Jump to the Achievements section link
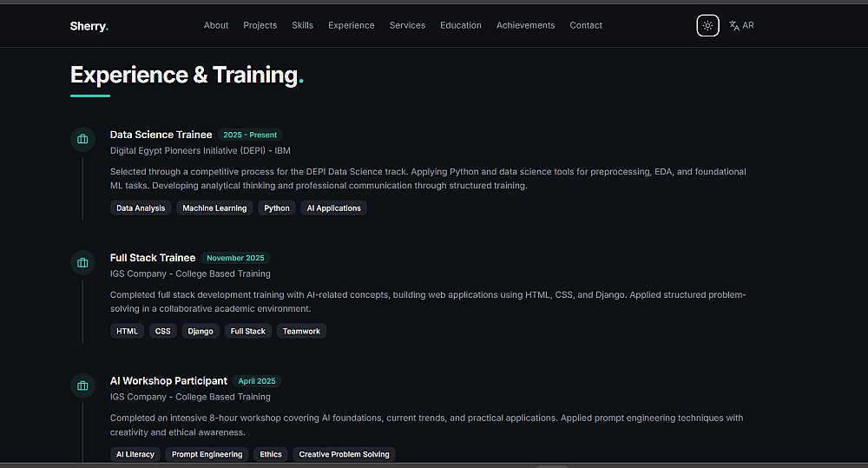 (525, 25)
